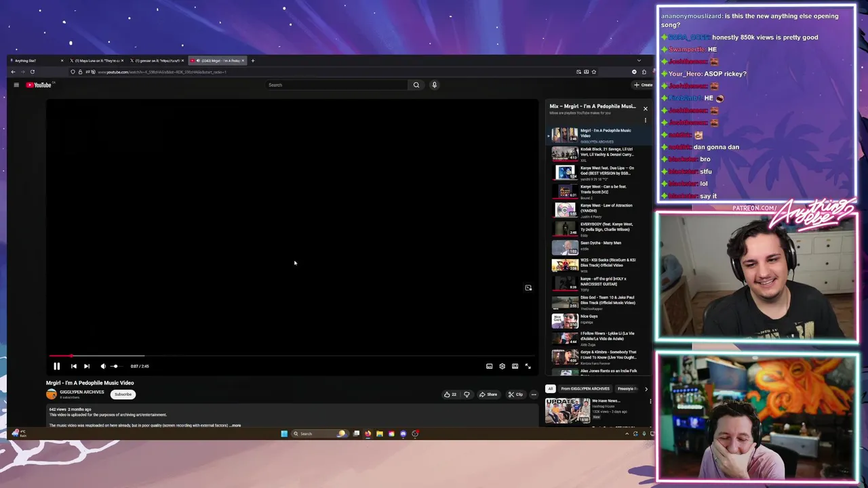This screenshot has width=868, height=488.
Task: Bookmark the page with the star
Action: click(594, 72)
